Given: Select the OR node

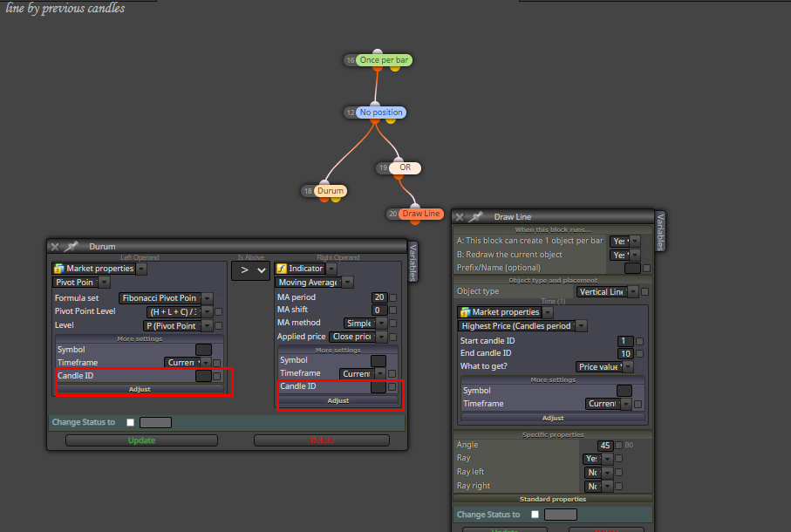Looking at the screenshot, I should (x=405, y=167).
